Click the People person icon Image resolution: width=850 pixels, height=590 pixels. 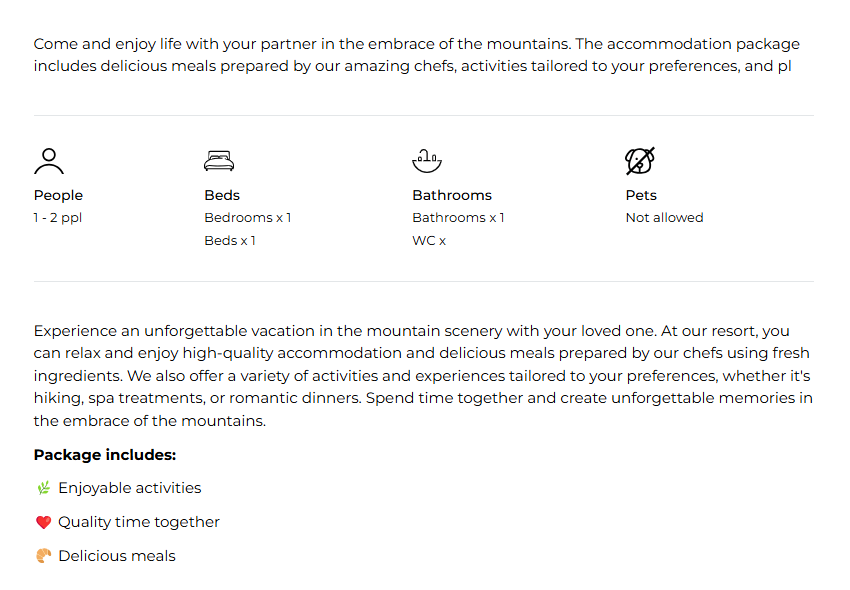point(49,161)
